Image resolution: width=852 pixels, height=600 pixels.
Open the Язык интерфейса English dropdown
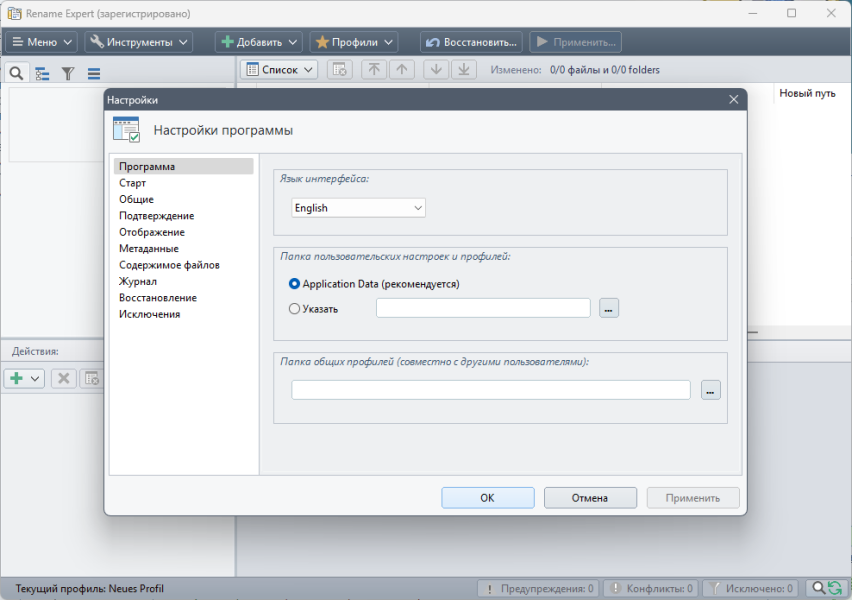coord(358,208)
